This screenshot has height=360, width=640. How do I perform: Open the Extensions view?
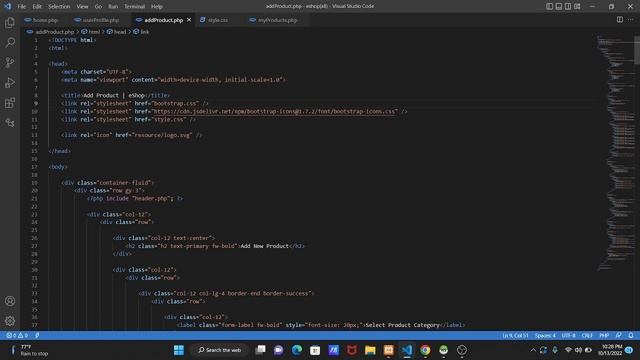(10, 102)
